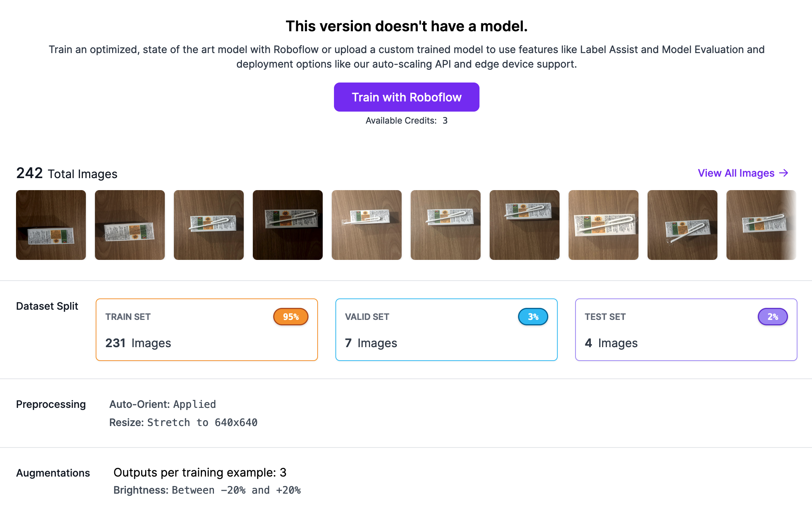Viewport: 812px width, 522px height.
Task: Open the ninth image thumbnail
Action: click(682, 225)
